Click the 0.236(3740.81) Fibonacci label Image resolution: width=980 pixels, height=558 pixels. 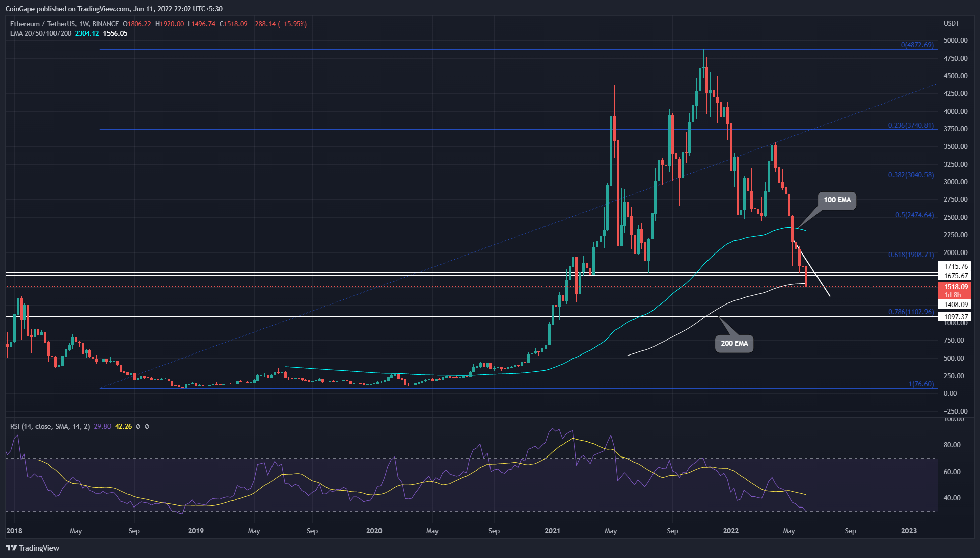tap(911, 125)
